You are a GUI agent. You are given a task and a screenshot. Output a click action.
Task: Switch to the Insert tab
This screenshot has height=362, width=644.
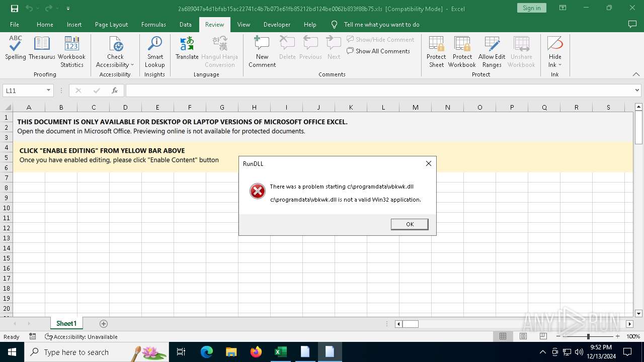click(x=74, y=24)
